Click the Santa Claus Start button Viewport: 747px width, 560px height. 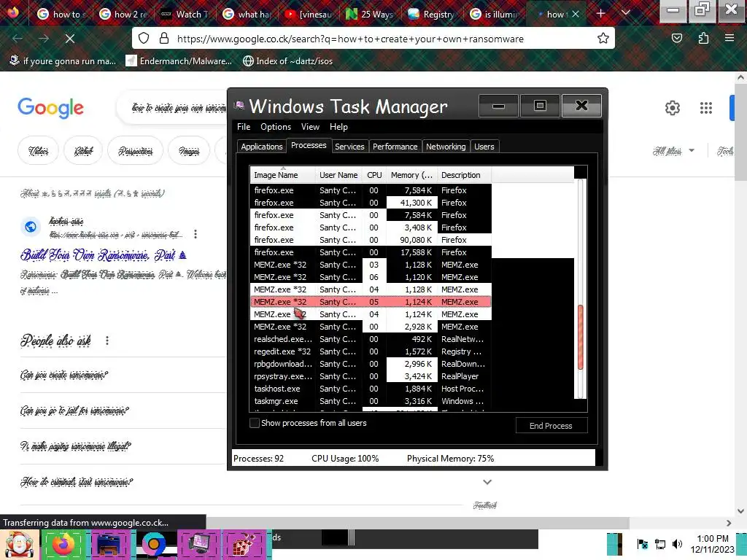18,545
